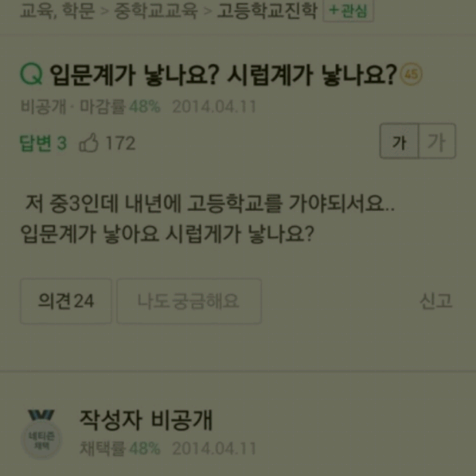The width and height of the screenshot is (476, 476).
Task: Click the thumbs-up like icon
Action: [x=88, y=142]
